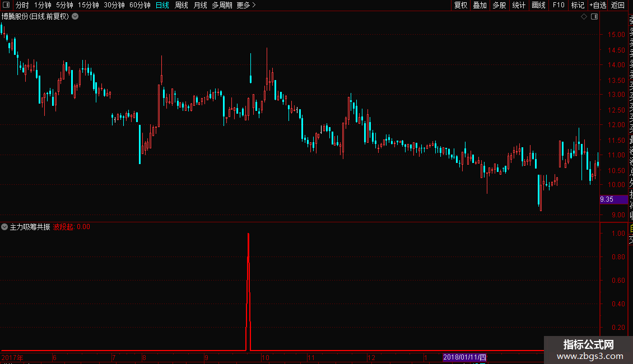
Task: Toggle the right side panel icon
Action: 594,17
